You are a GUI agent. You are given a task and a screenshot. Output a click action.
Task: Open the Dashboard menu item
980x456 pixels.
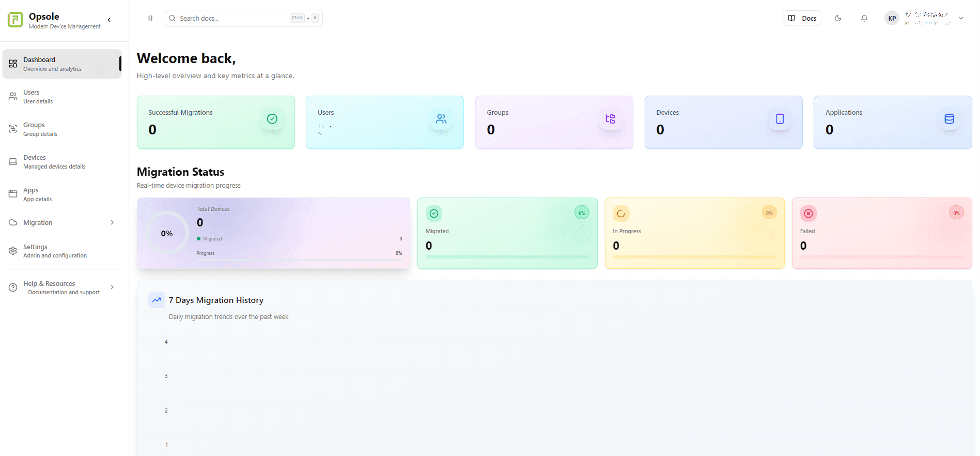(x=62, y=64)
